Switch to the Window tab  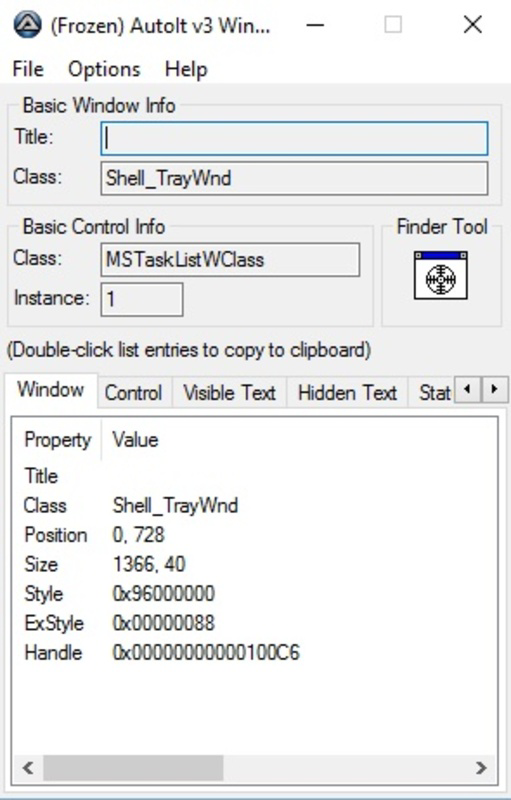tap(50, 390)
